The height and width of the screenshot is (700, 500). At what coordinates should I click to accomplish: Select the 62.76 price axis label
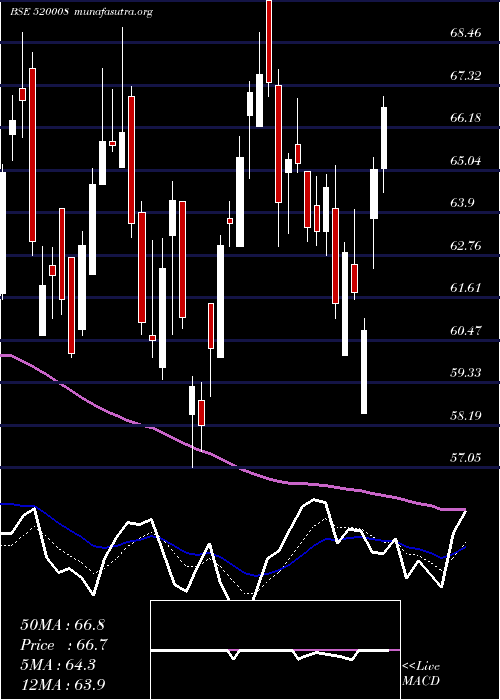point(466,246)
